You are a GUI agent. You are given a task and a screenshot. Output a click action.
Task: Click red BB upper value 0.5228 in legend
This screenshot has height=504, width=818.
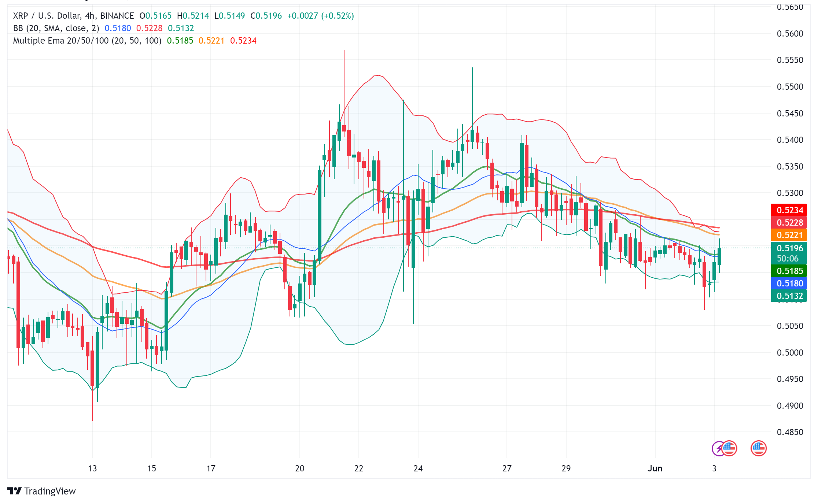[x=149, y=28]
